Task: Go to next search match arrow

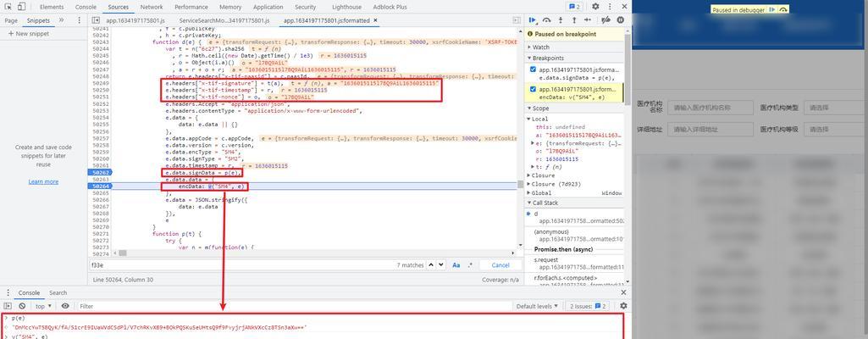Action: 441,264
